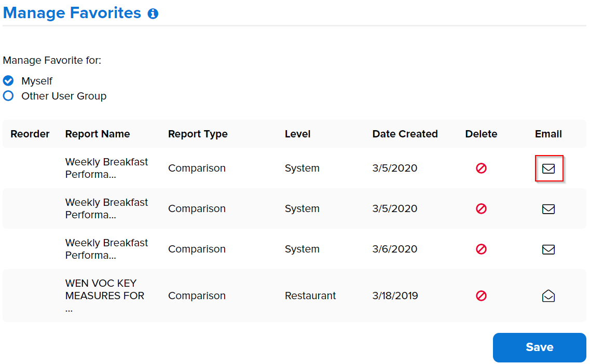590x364 pixels.
Task: Click delete icon in the second report row
Action: pyautogui.click(x=481, y=209)
